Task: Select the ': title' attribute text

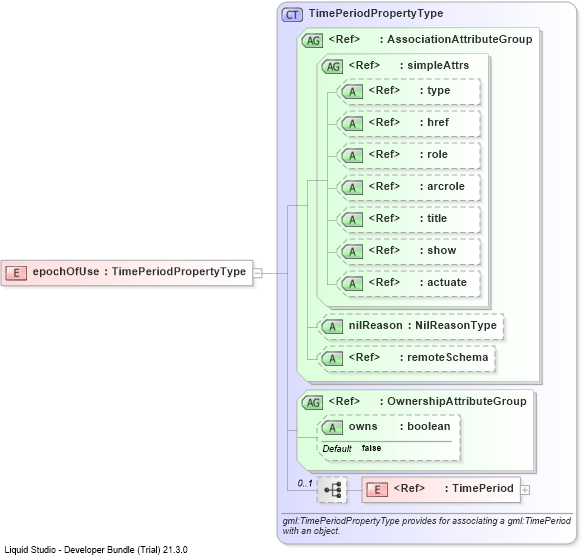Action: point(433,218)
